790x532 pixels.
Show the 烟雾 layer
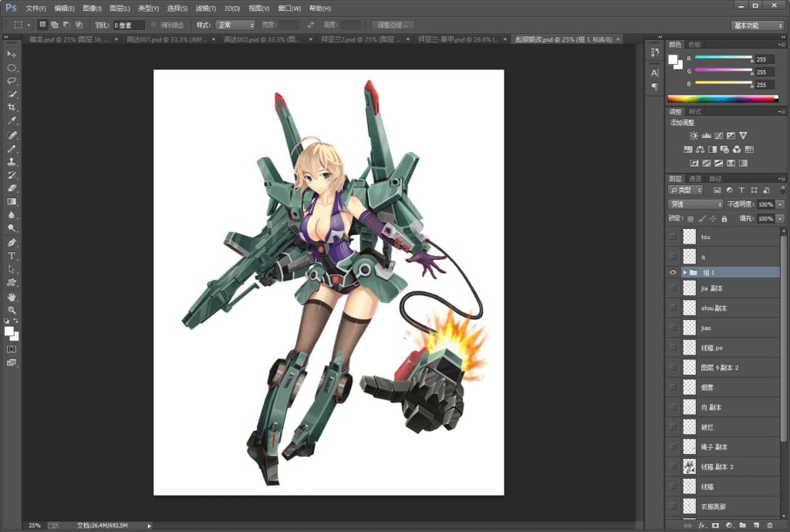[673, 387]
